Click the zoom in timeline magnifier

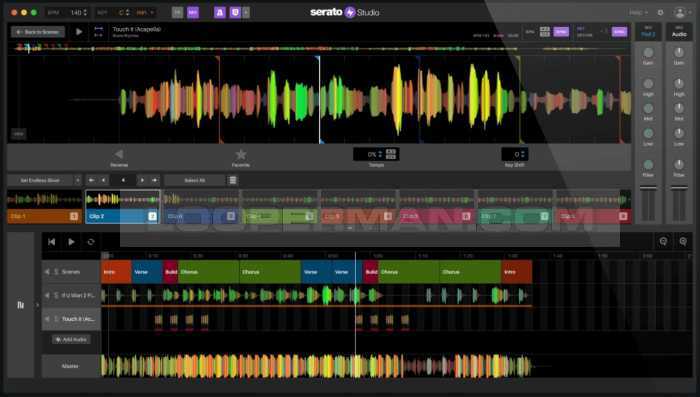[683, 242]
